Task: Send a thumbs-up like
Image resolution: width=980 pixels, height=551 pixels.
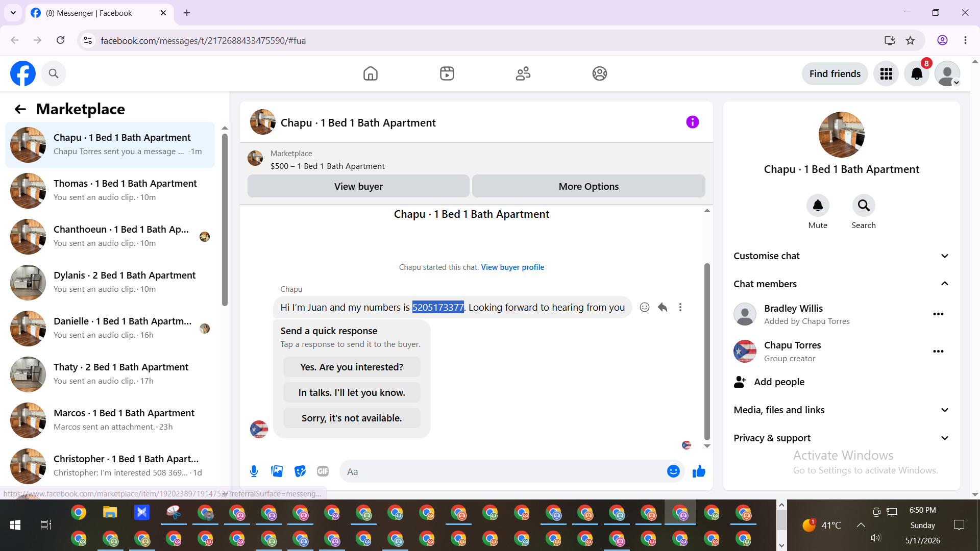Action: pyautogui.click(x=699, y=471)
